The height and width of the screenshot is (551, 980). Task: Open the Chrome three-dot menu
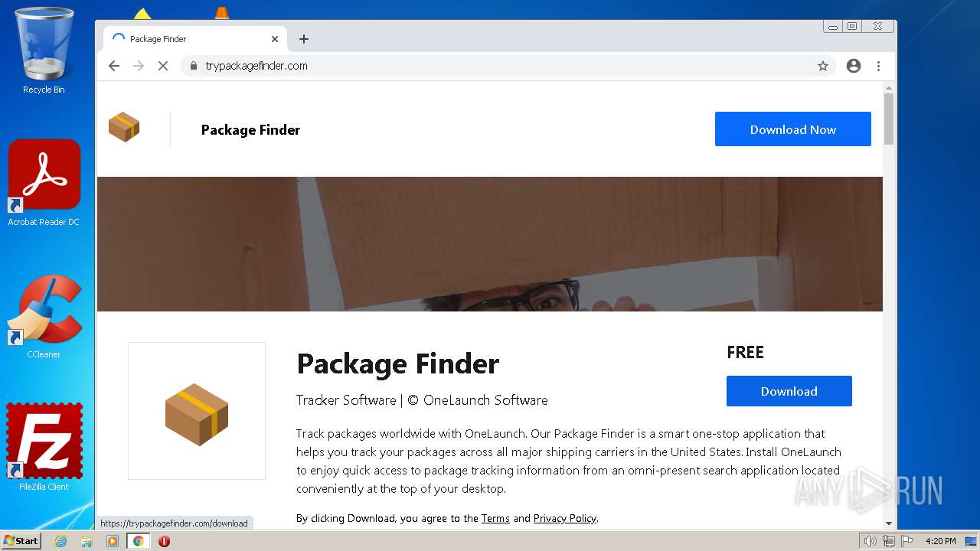pyautogui.click(x=878, y=66)
